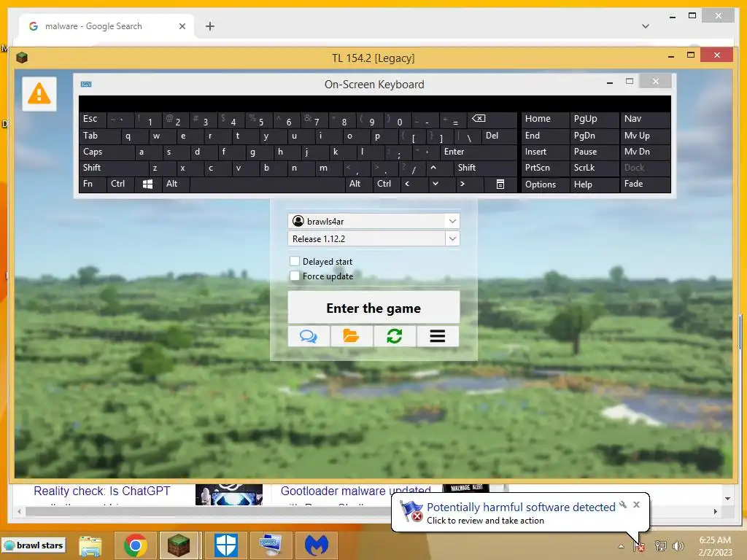Toggle the Insert key on keyboard
The image size is (747, 560).
(x=544, y=152)
